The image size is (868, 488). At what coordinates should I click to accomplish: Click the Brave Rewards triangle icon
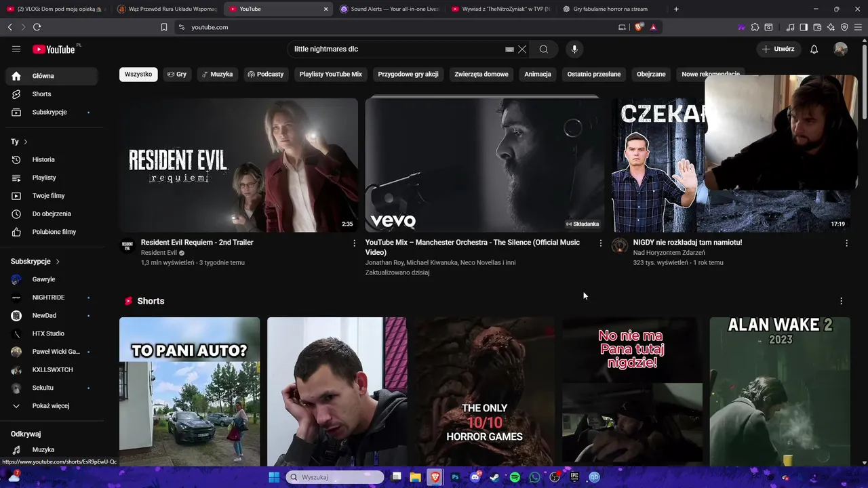[653, 27]
